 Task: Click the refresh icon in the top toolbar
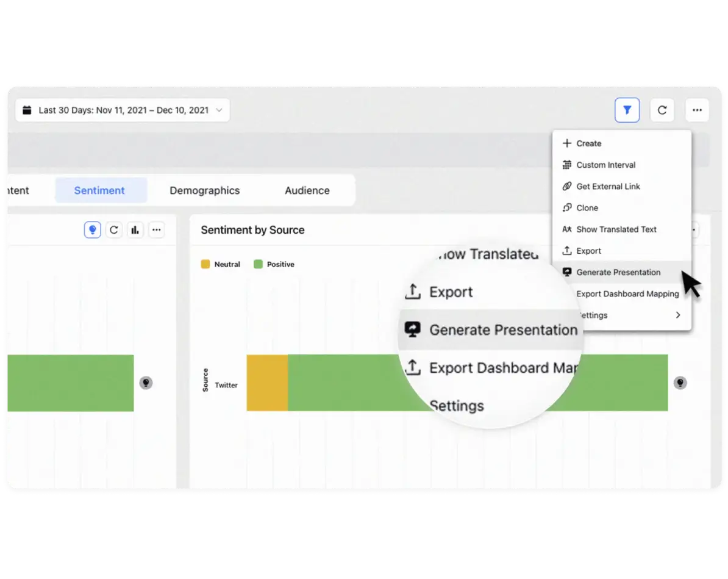[x=662, y=110]
